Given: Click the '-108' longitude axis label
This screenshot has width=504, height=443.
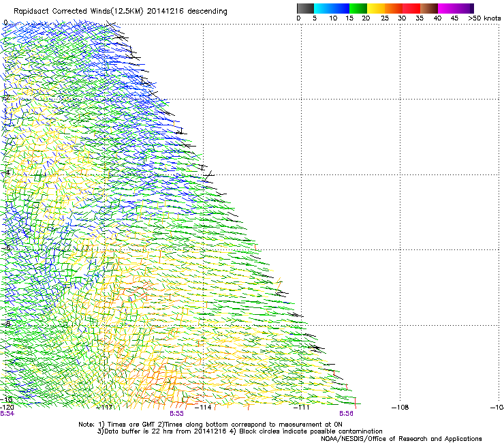Looking at the screenshot, I should tap(400, 408).
